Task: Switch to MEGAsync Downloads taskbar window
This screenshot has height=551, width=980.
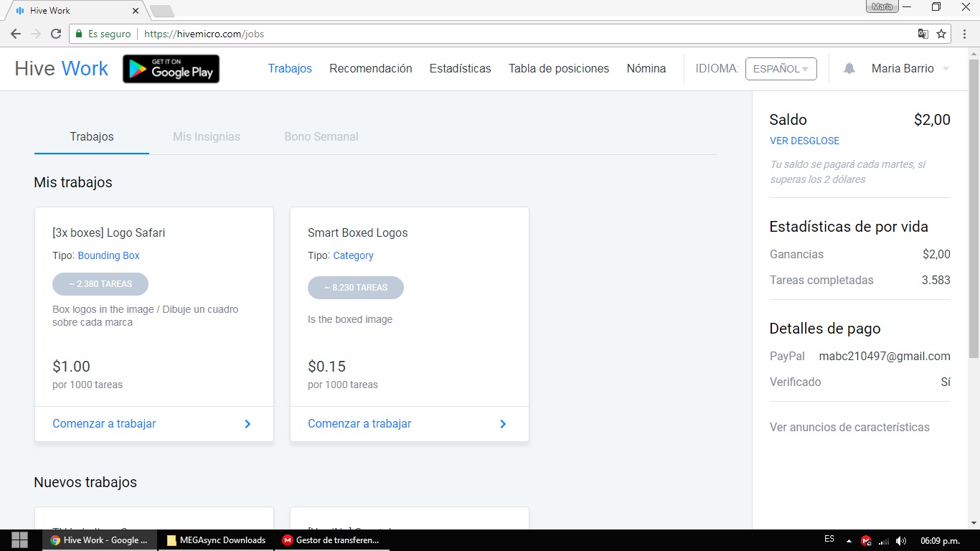Action: (216, 540)
